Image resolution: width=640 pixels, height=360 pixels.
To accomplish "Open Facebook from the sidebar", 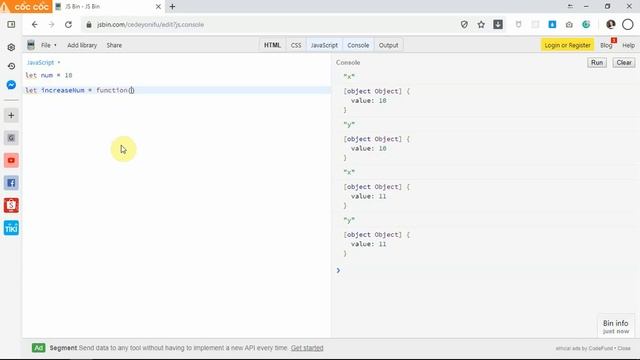I will coord(11,183).
